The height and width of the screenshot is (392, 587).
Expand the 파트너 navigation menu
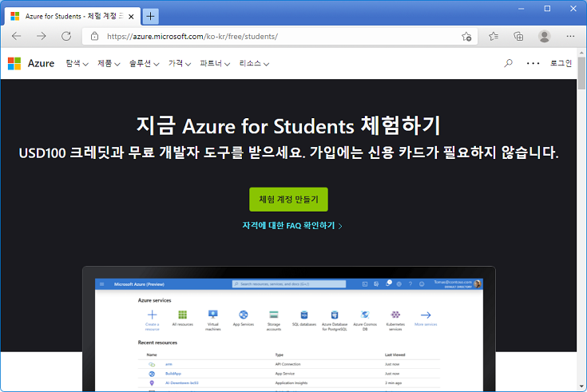(x=215, y=63)
